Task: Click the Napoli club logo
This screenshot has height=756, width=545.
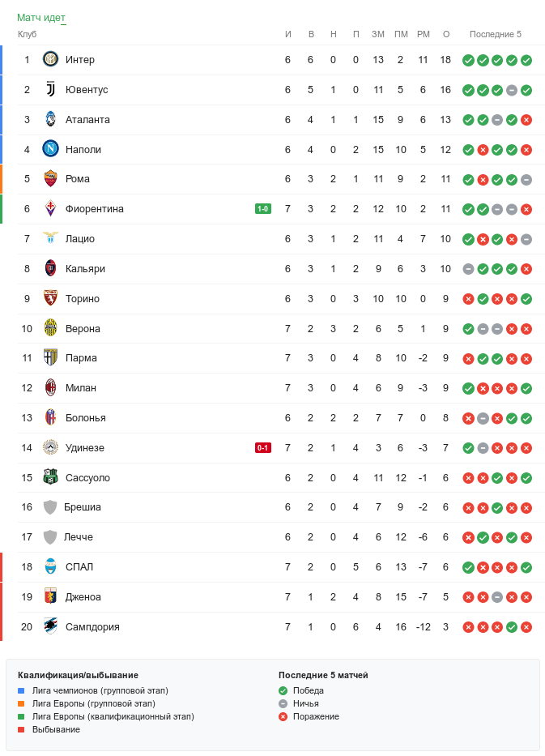Action: (x=50, y=149)
